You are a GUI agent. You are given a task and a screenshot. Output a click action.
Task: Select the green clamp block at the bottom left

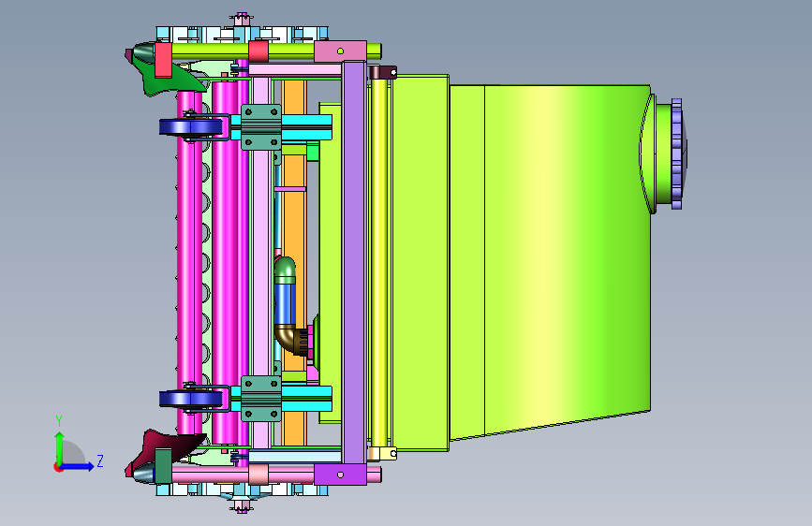(163, 466)
